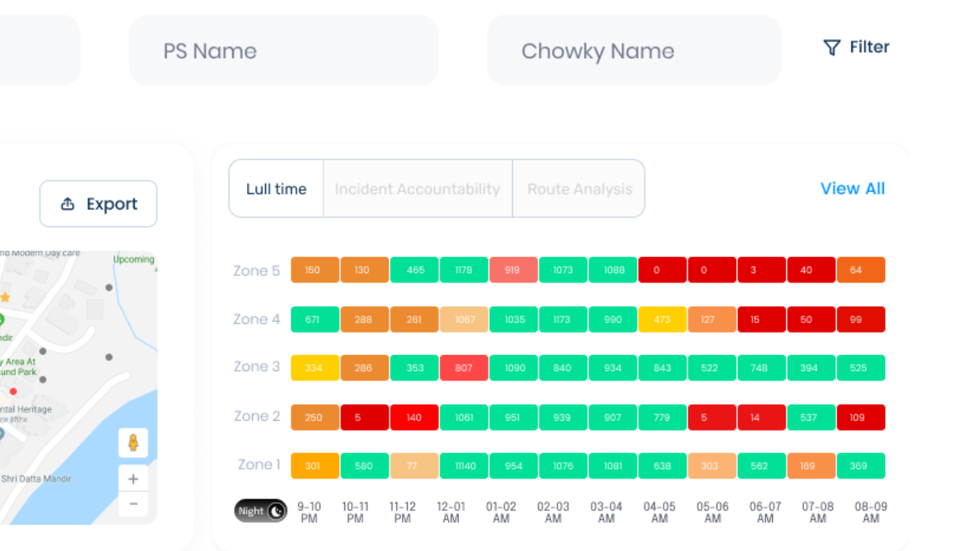Select the red 807 cell in Zone 3
The width and height of the screenshot is (980, 551).
click(x=464, y=368)
